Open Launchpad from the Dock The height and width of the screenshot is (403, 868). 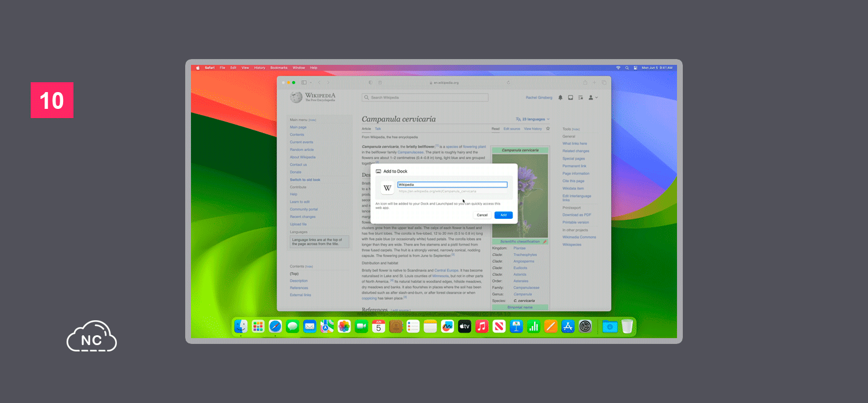[258, 327]
